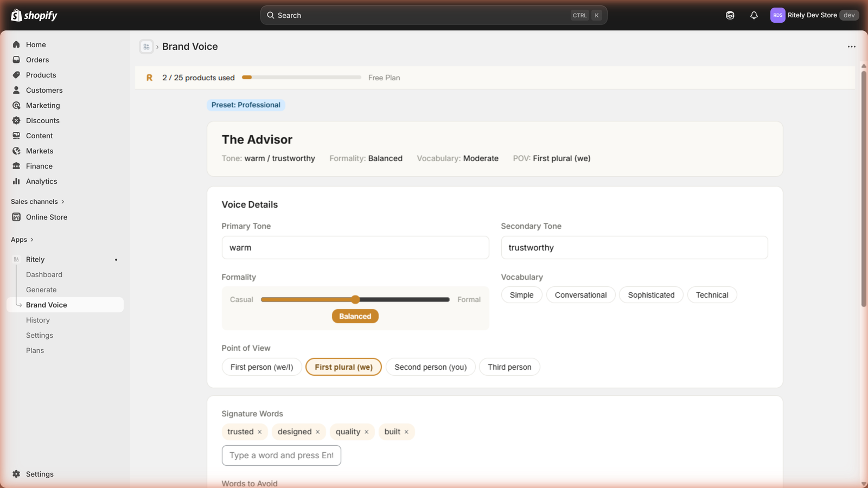This screenshot has width=868, height=488.
Task: Open the Plans page in Ritely
Action: pos(35,350)
